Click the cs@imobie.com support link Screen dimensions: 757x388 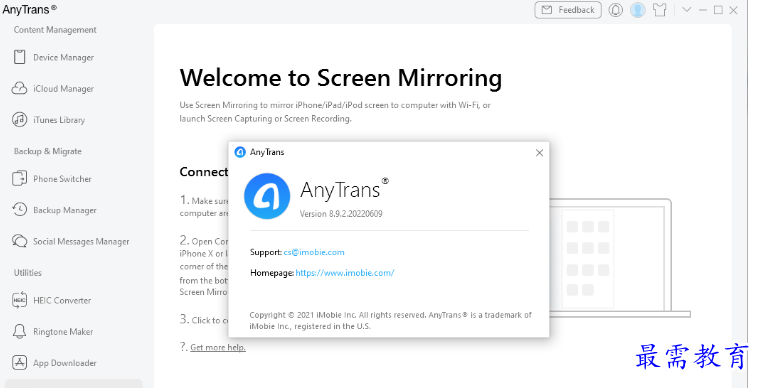click(x=314, y=252)
